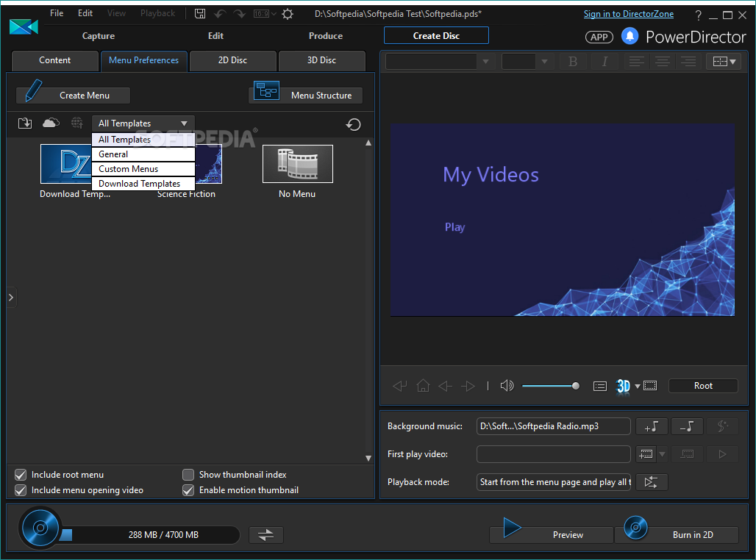
Task: Switch to the 3D Disc tab
Action: [321, 61]
